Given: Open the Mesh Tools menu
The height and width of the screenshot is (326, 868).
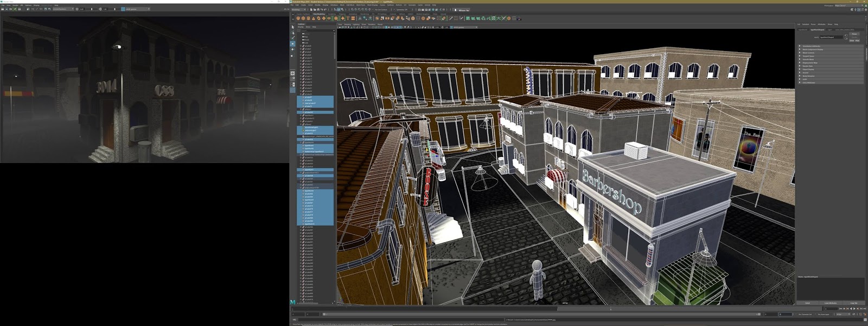Looking at the screenshot, I should 361,5.
